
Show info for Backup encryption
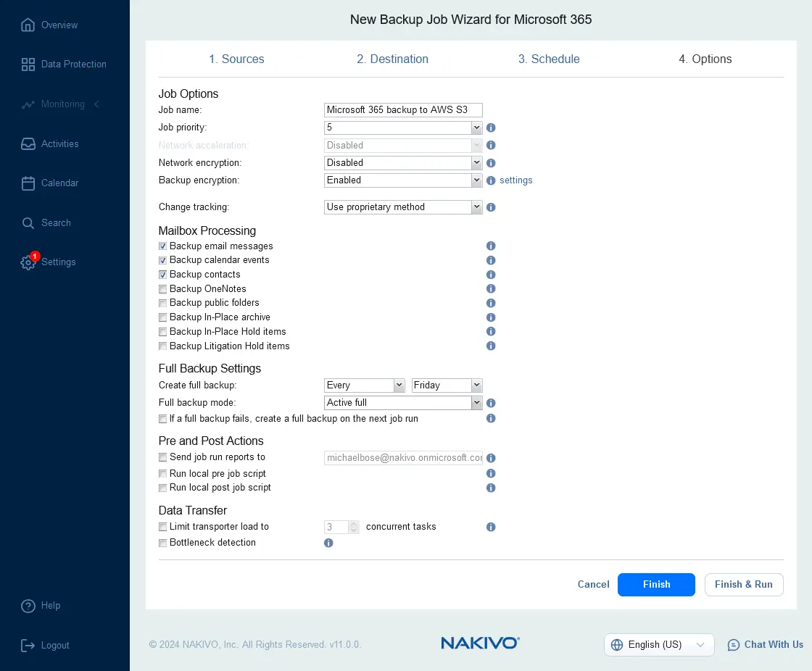tap(491, 180)
